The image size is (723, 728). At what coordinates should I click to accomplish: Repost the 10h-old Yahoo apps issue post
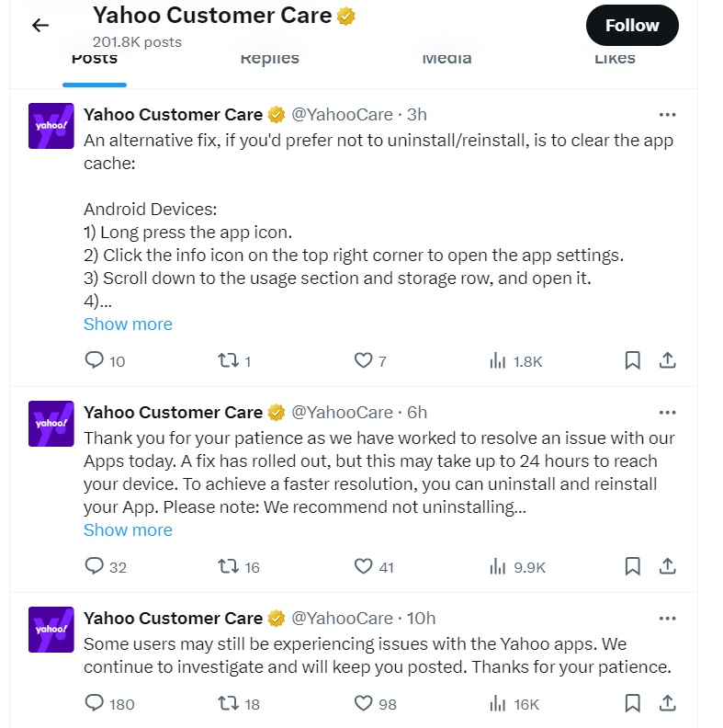(227, 704)
